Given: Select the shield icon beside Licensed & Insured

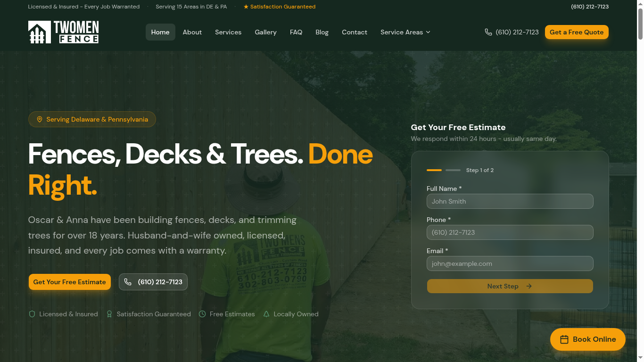Looking at the screenshot, I should click(32, 314).
